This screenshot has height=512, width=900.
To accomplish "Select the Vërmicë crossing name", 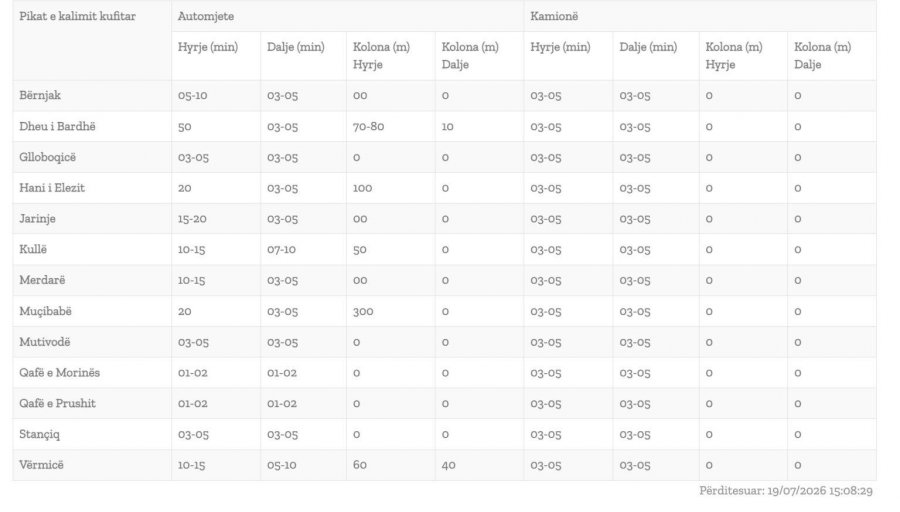I will [41, 465].
